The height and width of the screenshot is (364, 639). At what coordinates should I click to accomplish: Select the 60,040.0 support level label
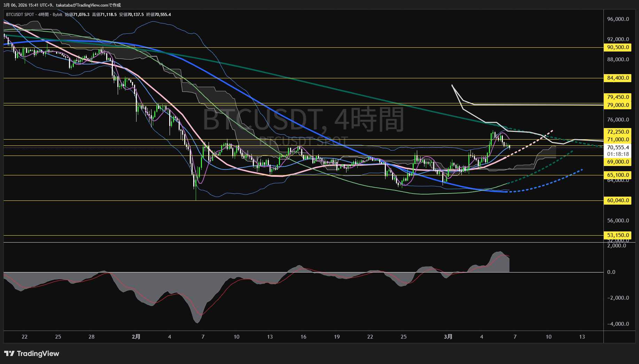(618, 200)
